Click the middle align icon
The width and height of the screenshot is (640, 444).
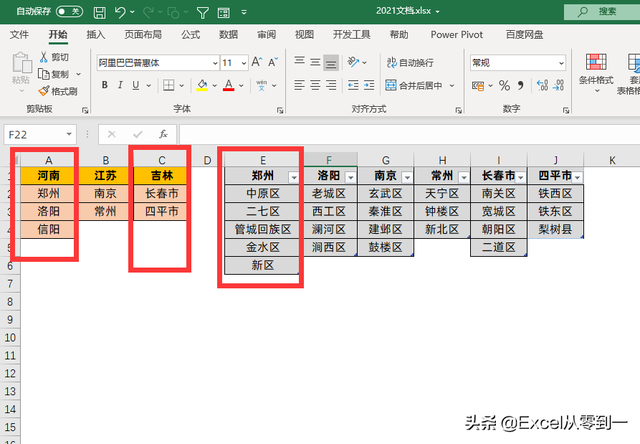(315, 62)
